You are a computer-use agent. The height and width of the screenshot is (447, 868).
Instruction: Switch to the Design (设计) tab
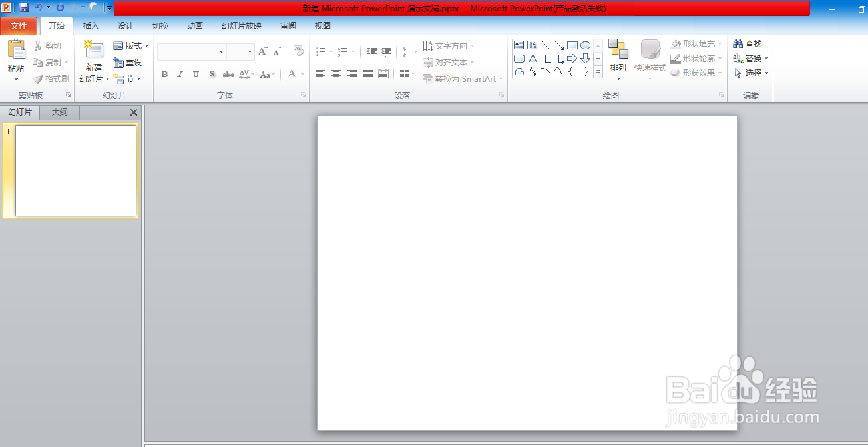click(125, 26)
